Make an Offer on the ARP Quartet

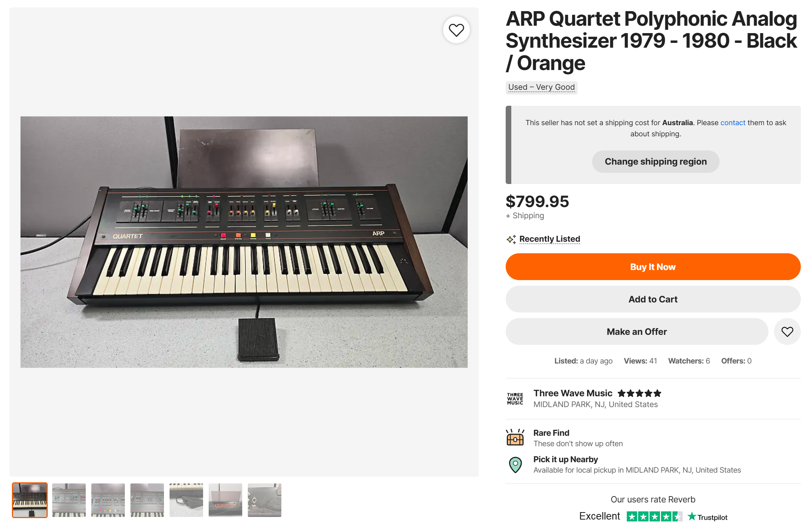coord(636,331)
